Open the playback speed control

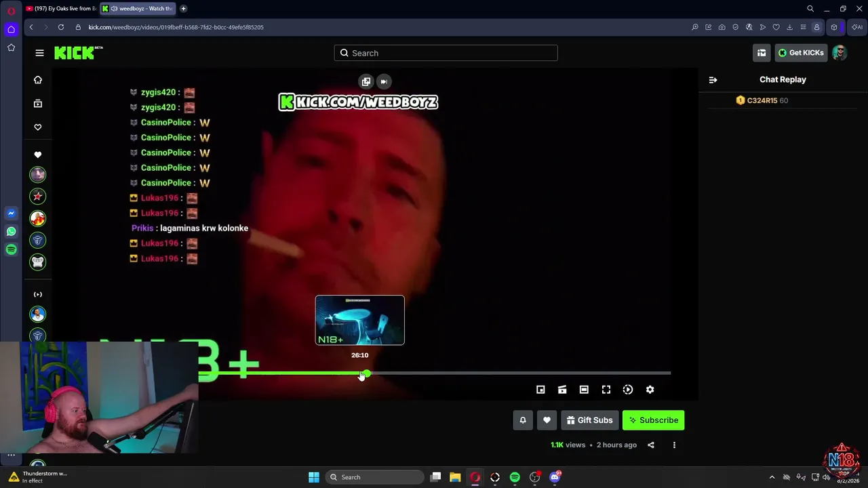click(x=628, y=390)
